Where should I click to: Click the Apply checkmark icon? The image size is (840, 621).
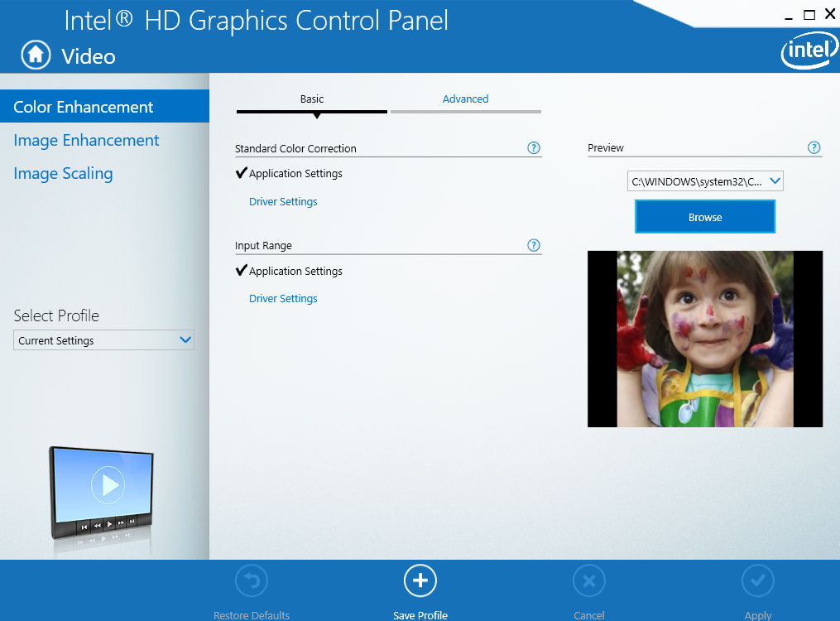pyautogui.click(x=757, y=580)
